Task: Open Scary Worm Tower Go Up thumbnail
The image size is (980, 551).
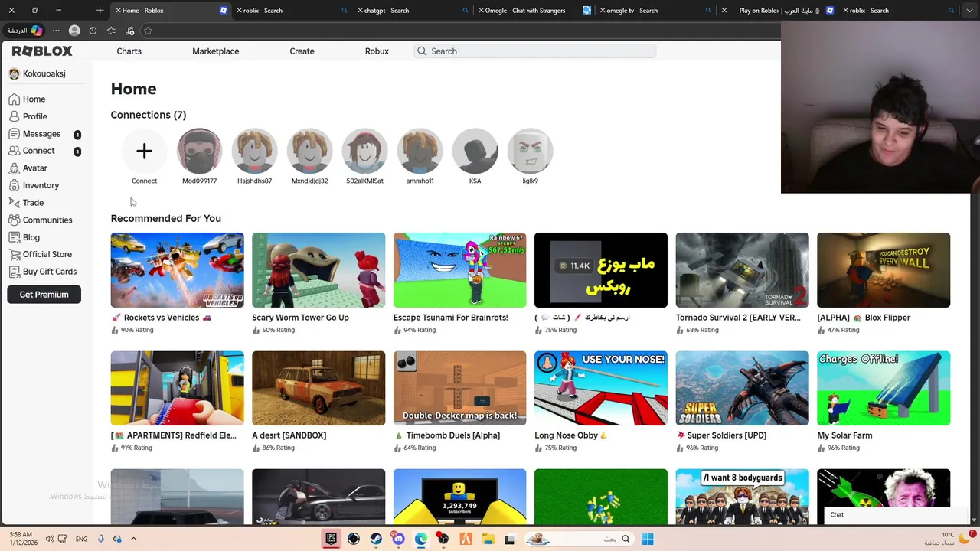Action: click(x=318, y=270)
